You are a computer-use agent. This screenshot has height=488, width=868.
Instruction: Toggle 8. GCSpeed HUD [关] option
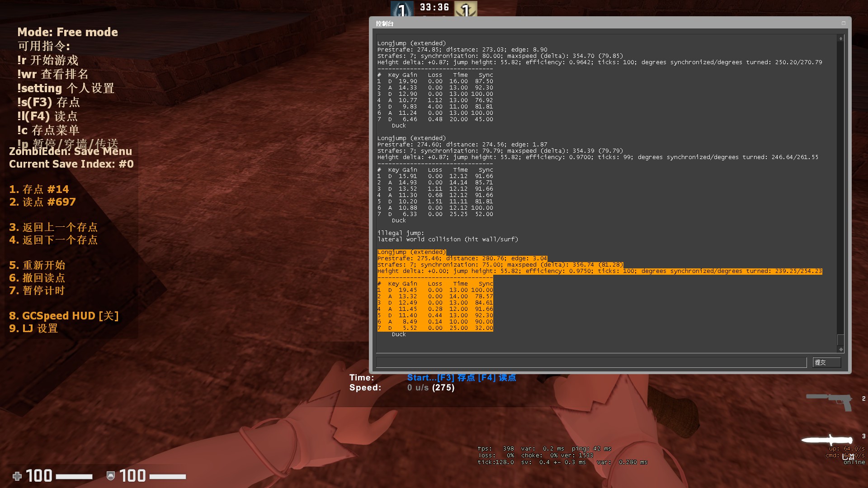click(64, 316)
